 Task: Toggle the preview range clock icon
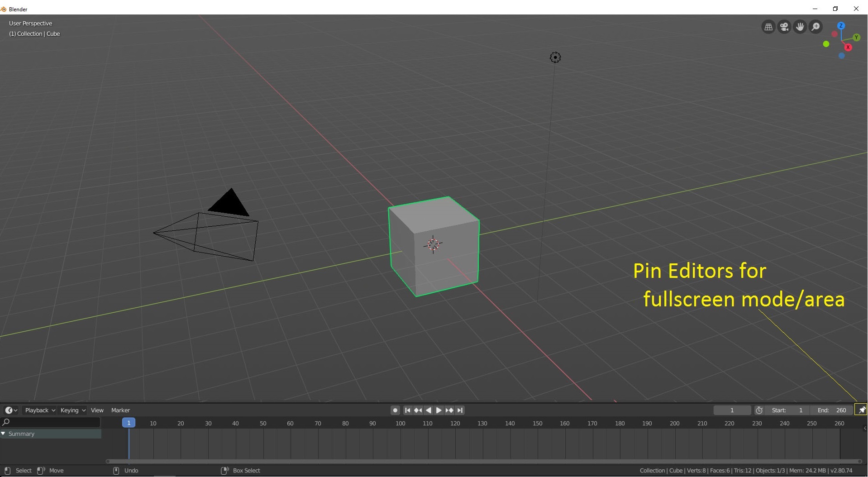[x=759, y=410]
